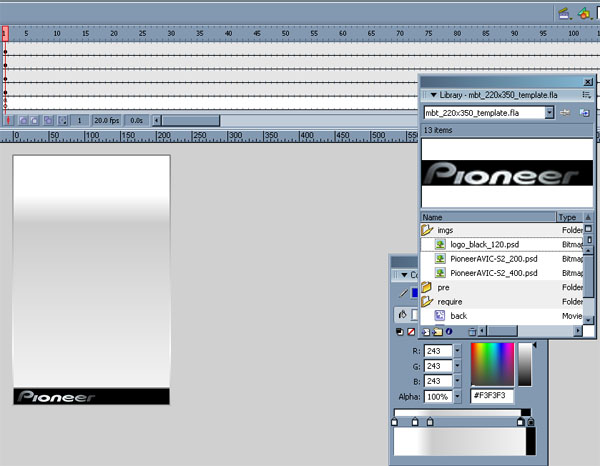Click the current frame number field
This screenshot has height=466, width=600.
[x=79, y=121]
